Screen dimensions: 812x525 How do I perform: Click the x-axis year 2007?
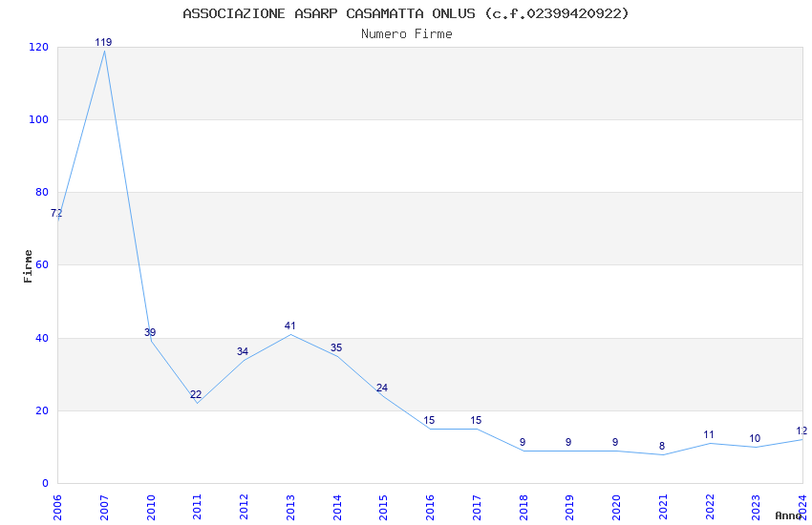coord(103,508)
